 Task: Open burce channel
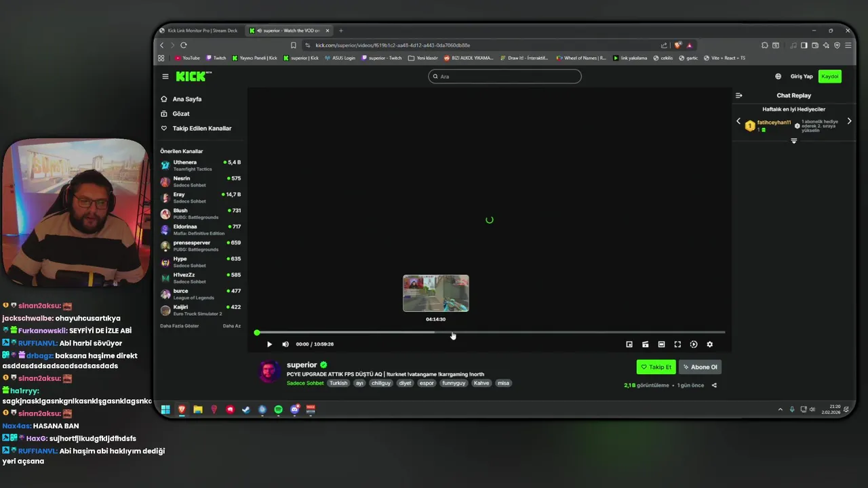(x=201, y=294)
